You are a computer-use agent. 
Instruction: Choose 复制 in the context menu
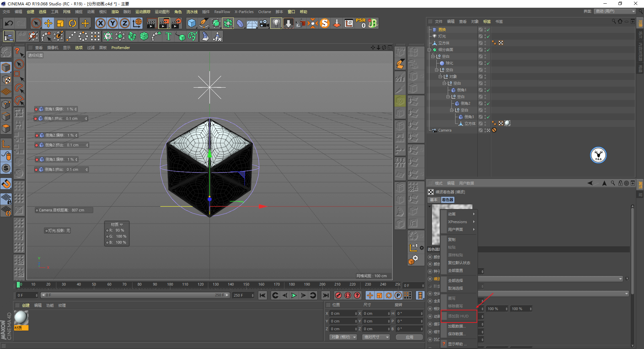point(459,240)
